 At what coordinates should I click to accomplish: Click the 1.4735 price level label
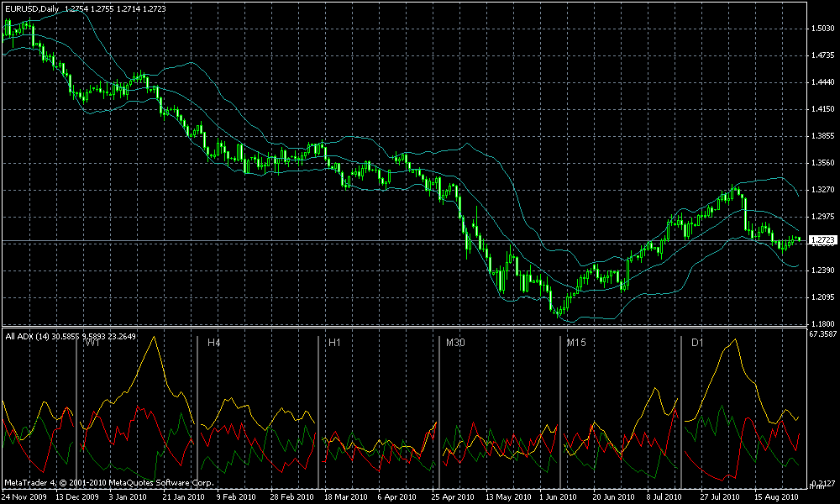click(x=823, y=55)
